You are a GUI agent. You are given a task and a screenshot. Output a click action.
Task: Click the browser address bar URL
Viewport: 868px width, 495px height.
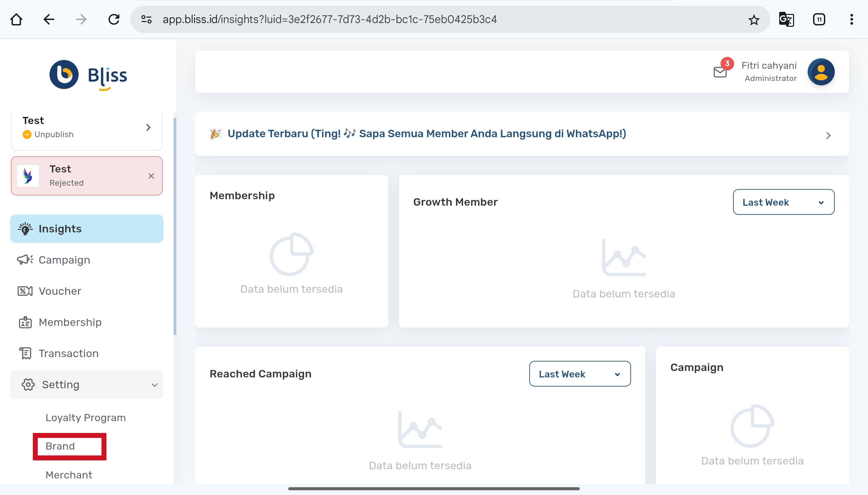329,19
